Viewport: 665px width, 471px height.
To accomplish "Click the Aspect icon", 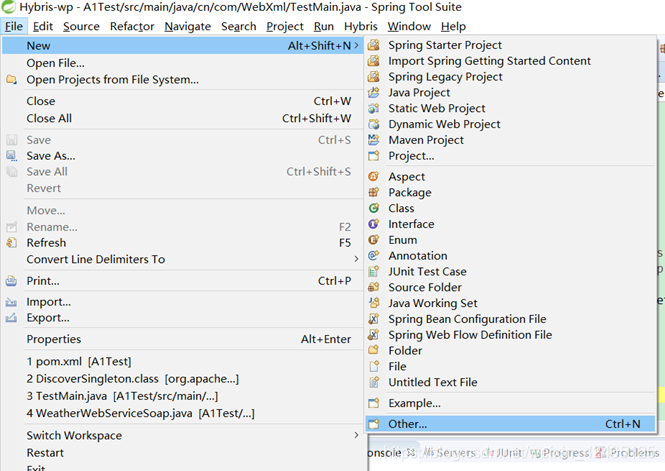I will pos(374,176).
